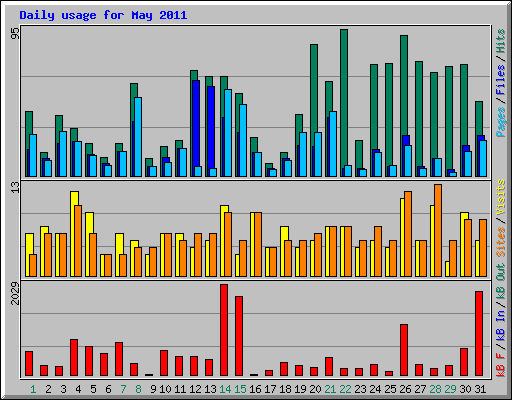The image size is (512, 400).
Task: Select the red kB bar for day 14
Action: tap(224, 330)
